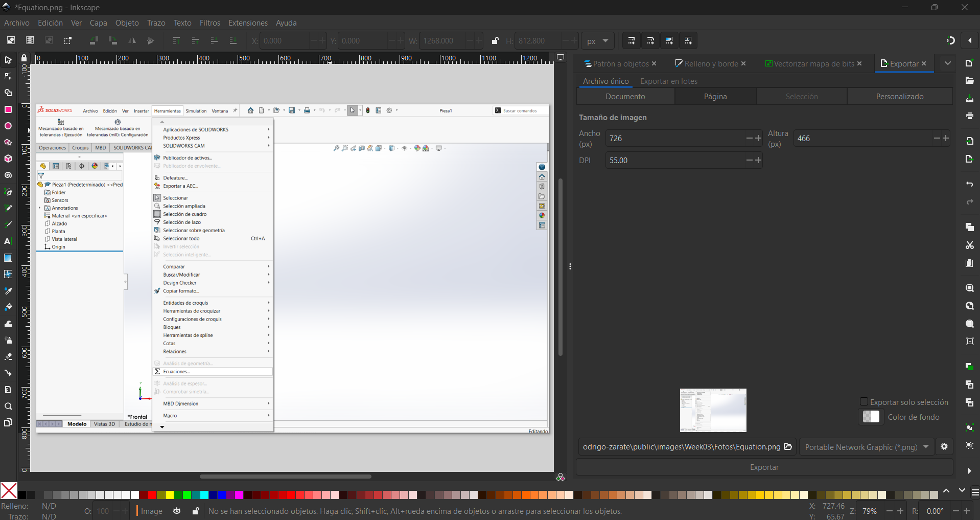The image size is (980, 520).
Task: Choose the 3D box tool
Action: [x=8, y=159]
